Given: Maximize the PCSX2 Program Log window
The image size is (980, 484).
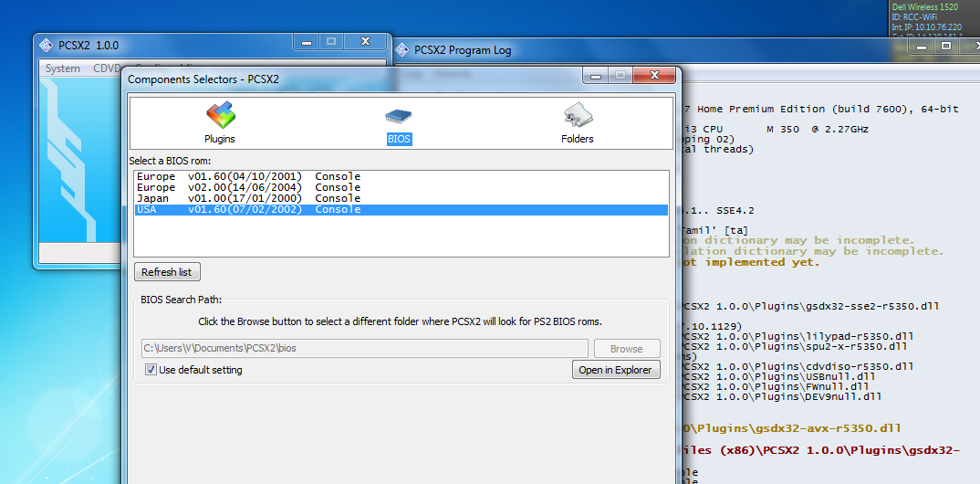Looking at the screenshot, I should 946,45.
